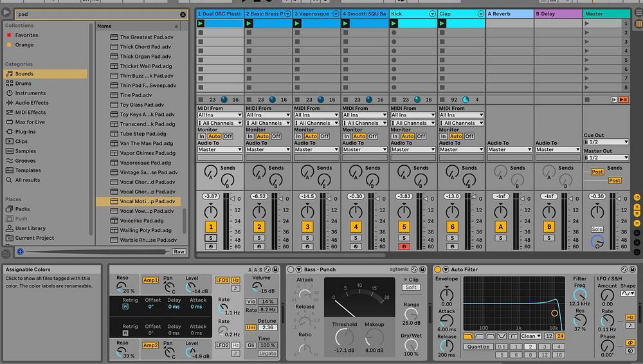This screenshot has width=643, height=364.
Task: Open the Audio Effects browser category
Action: pos(32,103)
